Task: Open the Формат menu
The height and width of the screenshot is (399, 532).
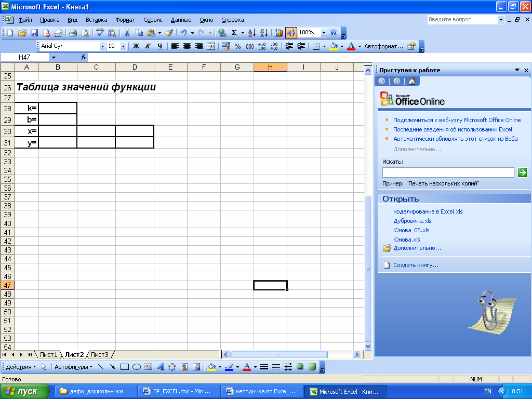Action: tap(125, 20)
